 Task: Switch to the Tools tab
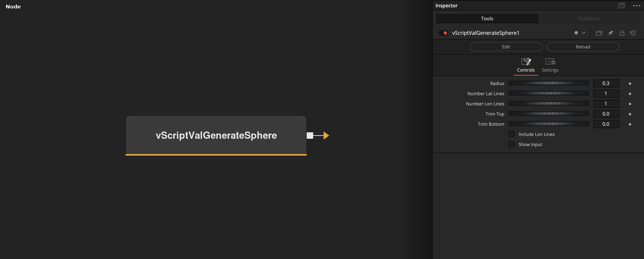pyautogui.click(x=487, y=18)
